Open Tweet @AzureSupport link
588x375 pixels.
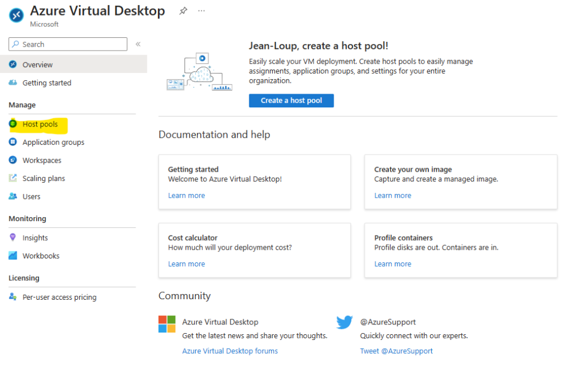pyautogui.click(x=396, y=351)
